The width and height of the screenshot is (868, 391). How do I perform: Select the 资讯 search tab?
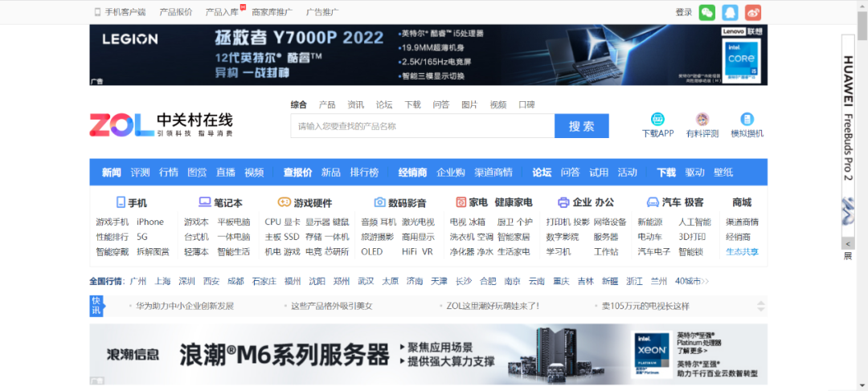pos(356,104)
